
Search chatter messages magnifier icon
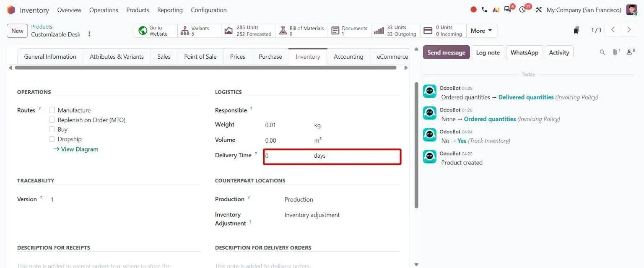pos(602,52)
